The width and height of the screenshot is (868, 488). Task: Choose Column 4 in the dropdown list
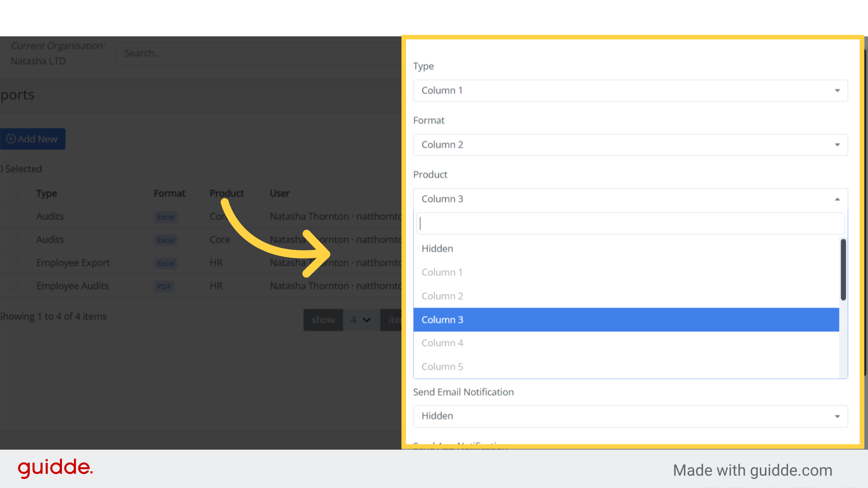tap(626, 343)
